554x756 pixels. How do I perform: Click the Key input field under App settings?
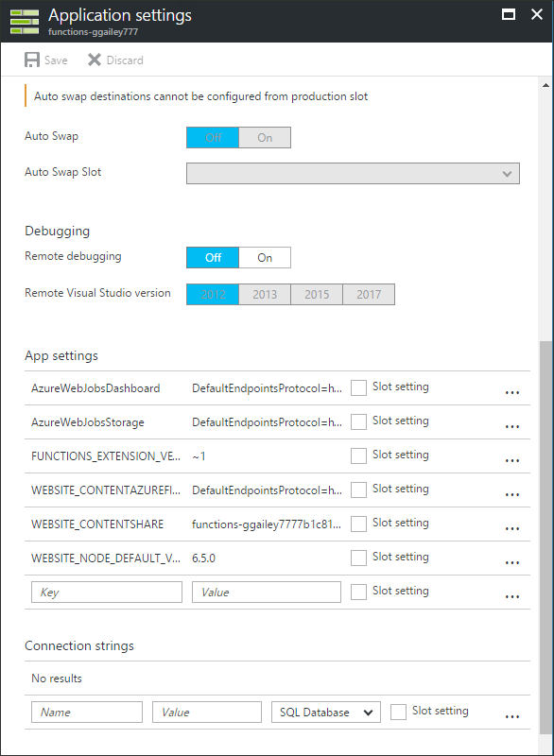[x=106, y=591]
